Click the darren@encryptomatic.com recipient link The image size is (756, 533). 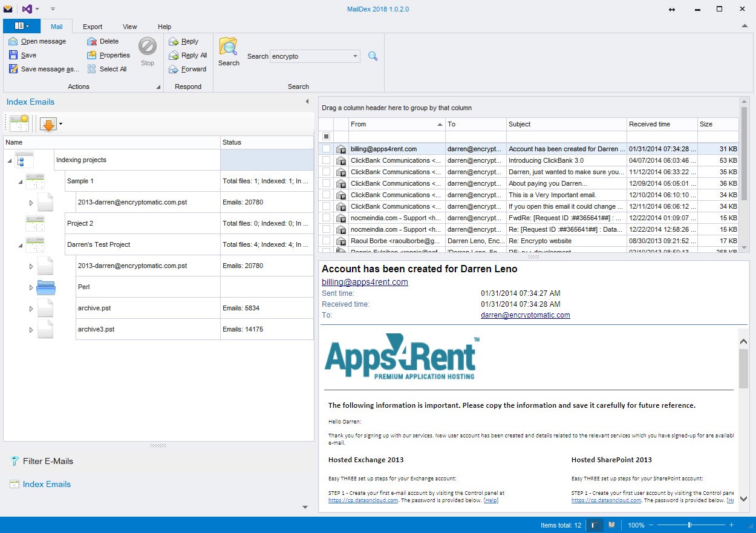tap(525, 315)
